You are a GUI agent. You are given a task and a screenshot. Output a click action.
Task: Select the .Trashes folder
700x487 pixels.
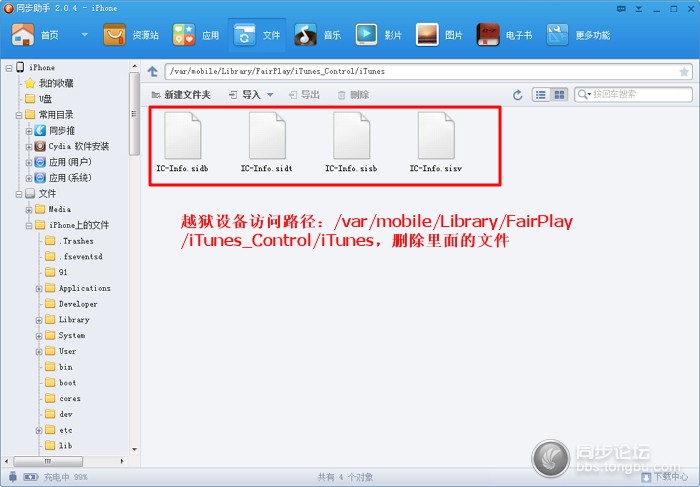click(69, 241)
